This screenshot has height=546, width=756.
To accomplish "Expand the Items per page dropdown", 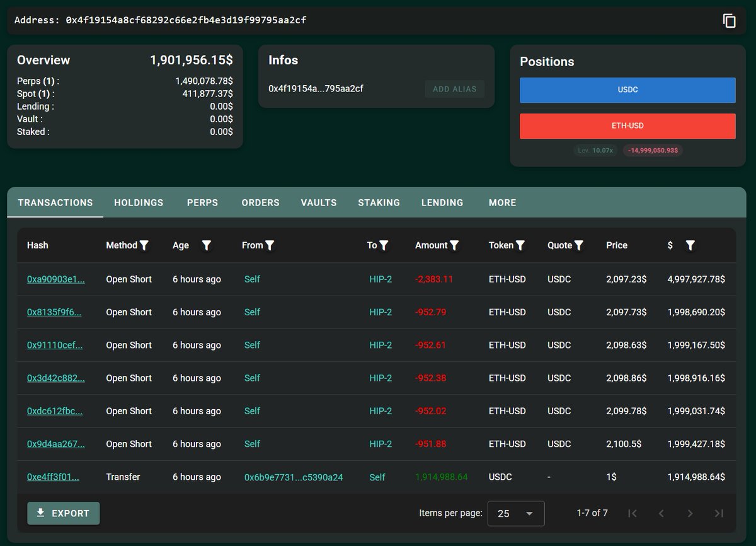I will (x=517, y=513).
